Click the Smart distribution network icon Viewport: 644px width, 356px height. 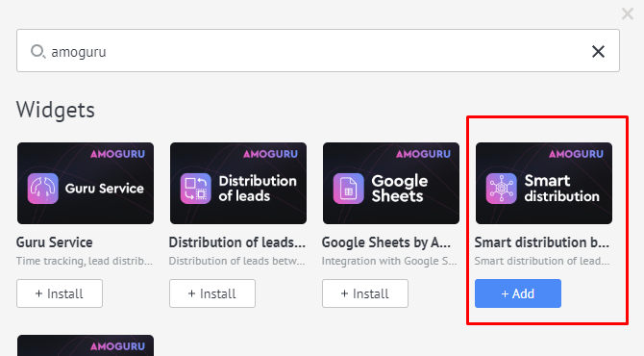pyautogui.click(x=502, y=189)
